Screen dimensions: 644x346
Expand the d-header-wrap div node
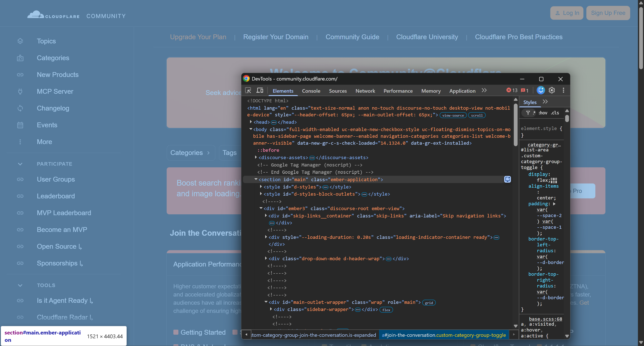[266, 258]
